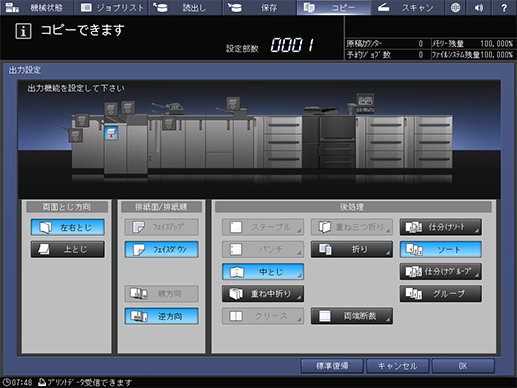Select 逆方向 reverse output order

click(x=162, y=316)
